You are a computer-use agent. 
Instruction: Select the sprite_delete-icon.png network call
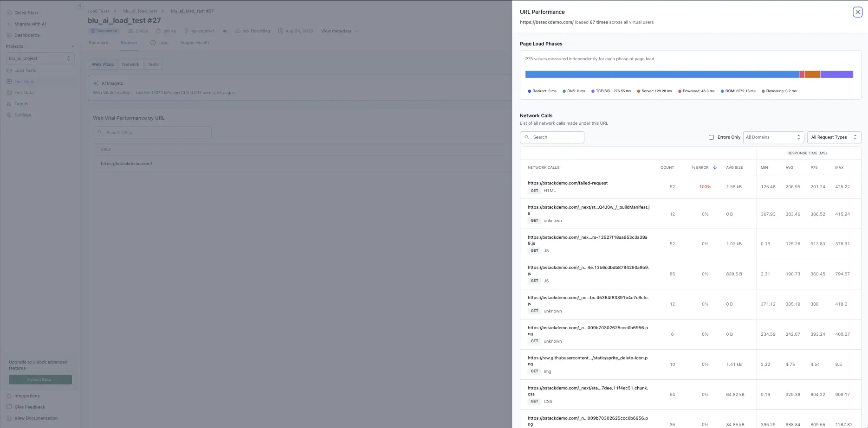[x=690, y=364]
